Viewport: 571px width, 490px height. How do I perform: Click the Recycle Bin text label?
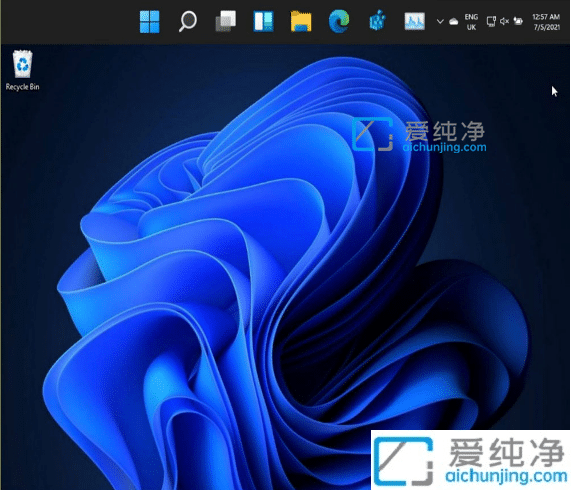click(x=22, y=87)
